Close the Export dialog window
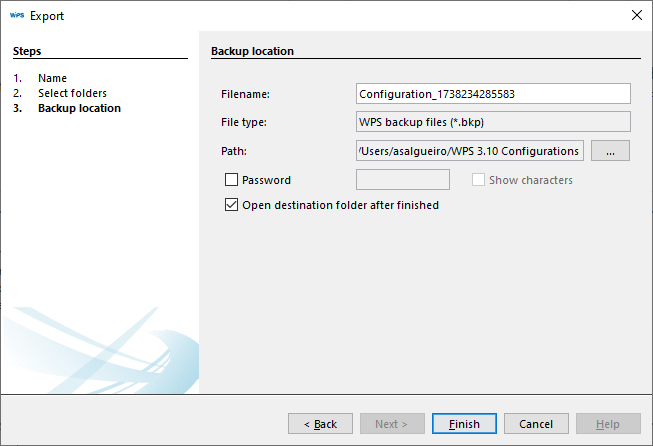This screenshot has height=446, width=653. coord(637,16)
